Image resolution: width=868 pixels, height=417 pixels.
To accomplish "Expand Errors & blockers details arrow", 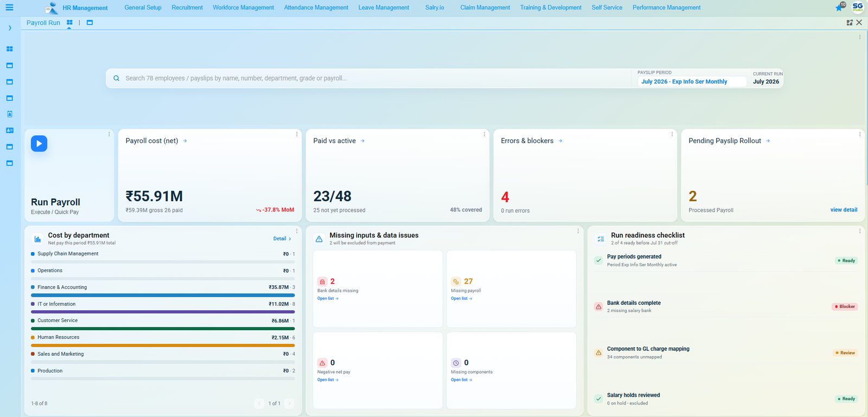I will point(560,141).
